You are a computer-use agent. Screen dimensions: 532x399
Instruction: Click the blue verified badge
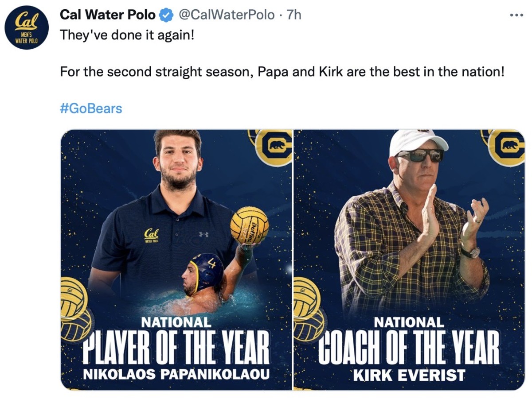(x=164, y=14)
